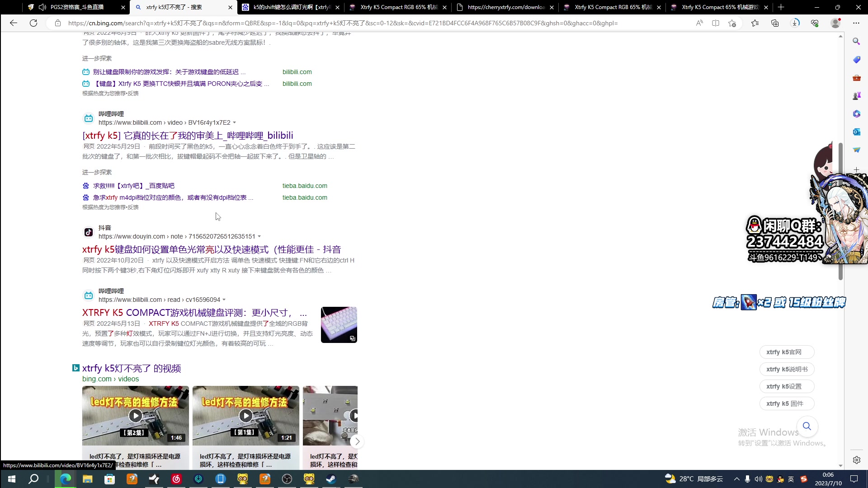Open sidebar settings gear
The image size is (868, 488).
coord(856,460)
